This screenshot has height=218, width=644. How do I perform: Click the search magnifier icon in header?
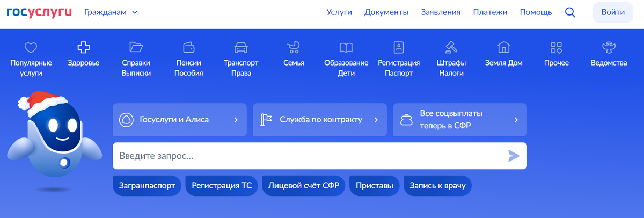coord(570,12)
